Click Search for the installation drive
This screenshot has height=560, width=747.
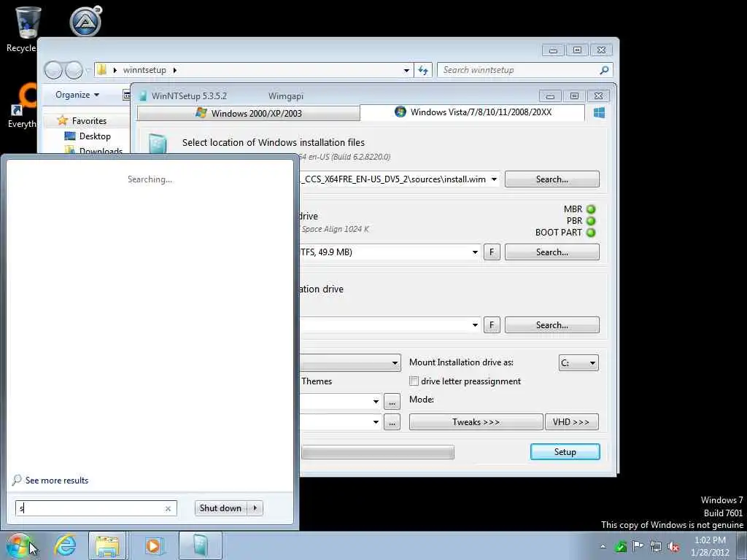(x=551, y=325)
